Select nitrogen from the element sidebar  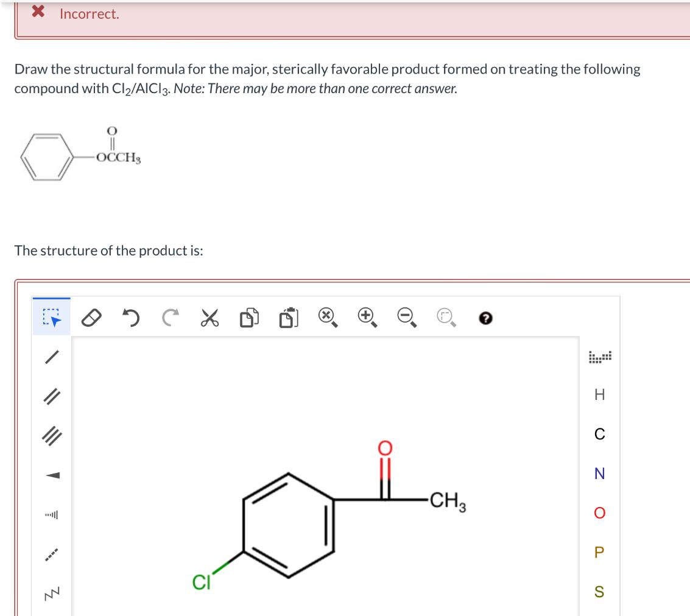600,474
